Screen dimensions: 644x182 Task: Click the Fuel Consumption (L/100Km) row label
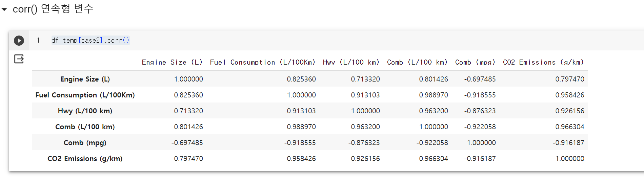coord(85,95)
